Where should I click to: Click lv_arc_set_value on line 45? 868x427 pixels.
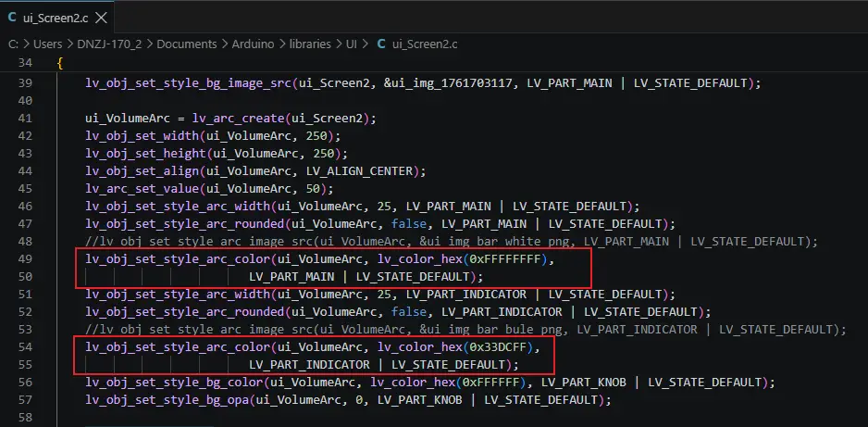pyautogui.click(x=143, y=188)
